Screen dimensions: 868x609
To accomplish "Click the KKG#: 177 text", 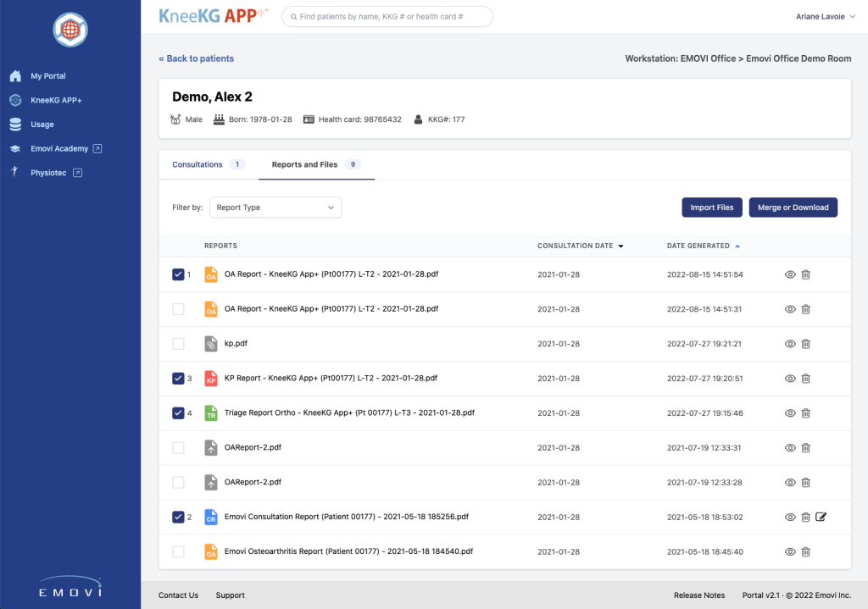I will (446, 119).
